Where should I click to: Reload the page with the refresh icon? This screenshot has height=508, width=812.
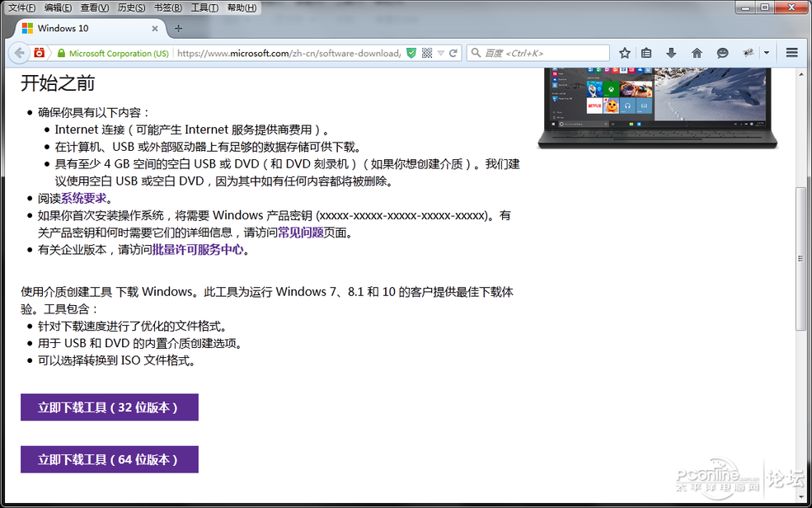coord(453,53)
